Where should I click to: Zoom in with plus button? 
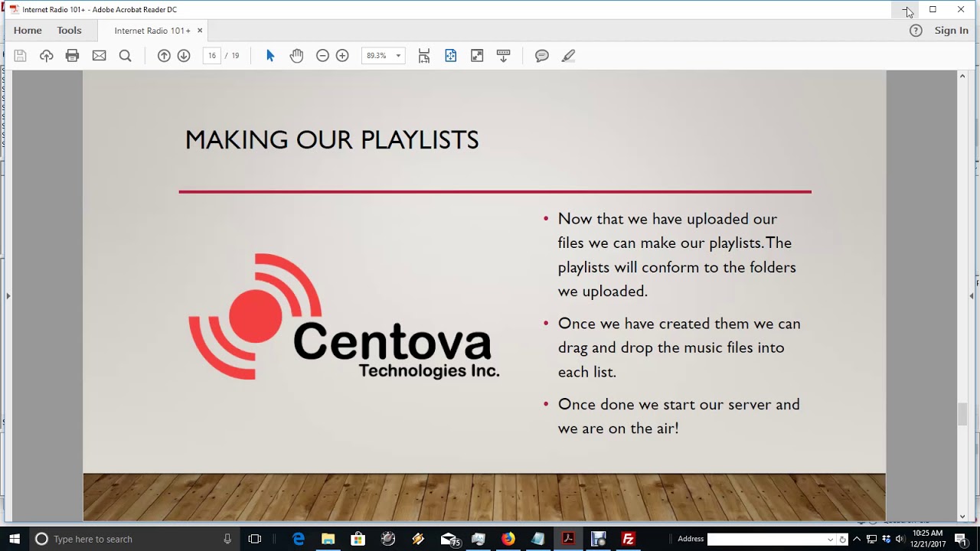pyautogui.click(x=342, y=56)
